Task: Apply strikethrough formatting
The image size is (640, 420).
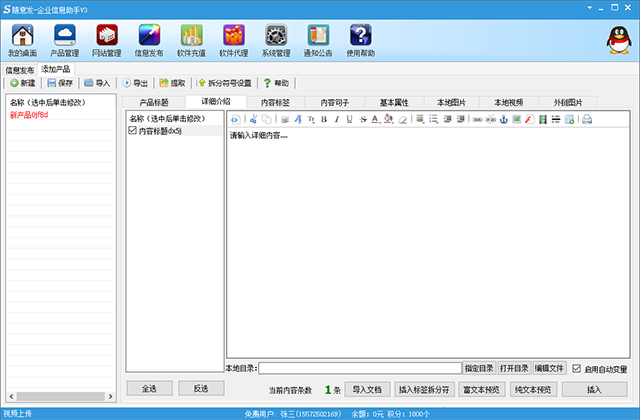Action: [363, 119]
